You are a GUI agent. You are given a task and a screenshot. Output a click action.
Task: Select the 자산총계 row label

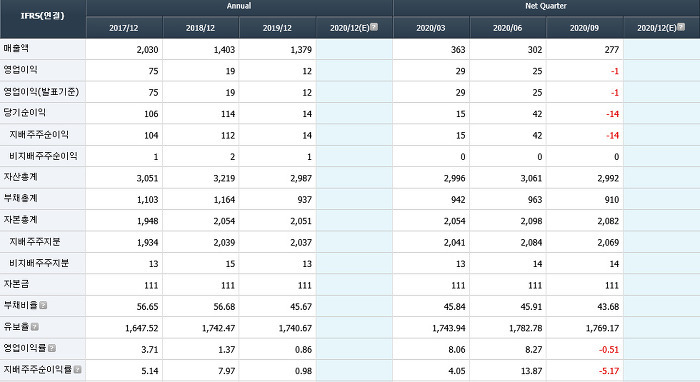pyautogui.click(x=21, y=177)
